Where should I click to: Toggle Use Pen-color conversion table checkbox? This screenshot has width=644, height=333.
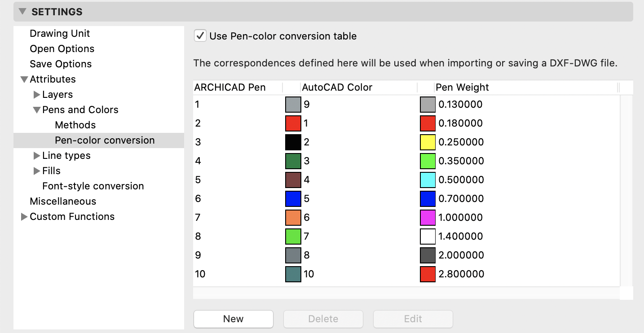click(200, 36)
